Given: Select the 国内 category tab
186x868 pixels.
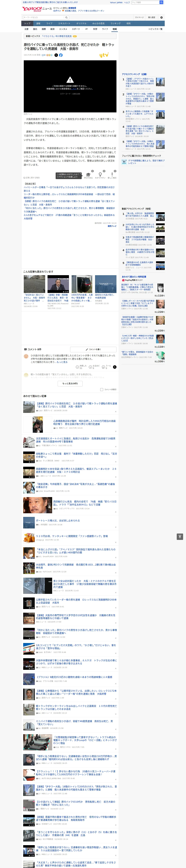Looking at the screenshot, I should [x=35, y=29].
